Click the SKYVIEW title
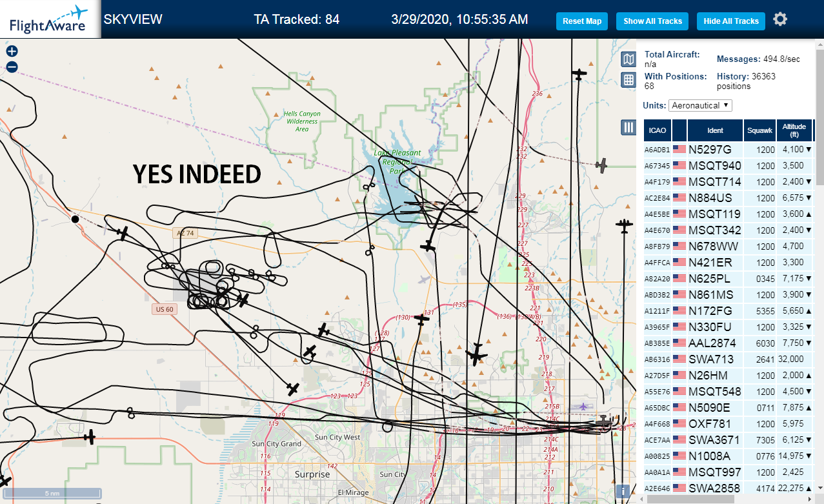Image resolution: width=824 pixels, height=504 pixels. (133, 19)
